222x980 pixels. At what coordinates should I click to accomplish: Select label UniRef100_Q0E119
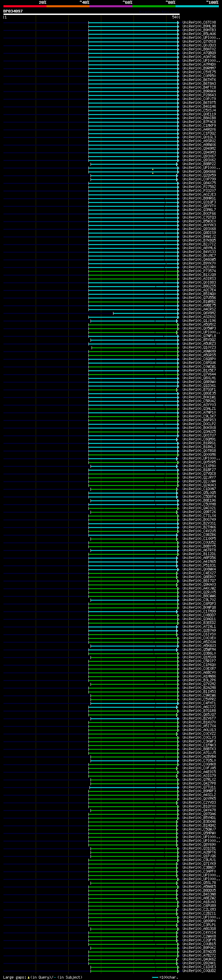[199, 114]
